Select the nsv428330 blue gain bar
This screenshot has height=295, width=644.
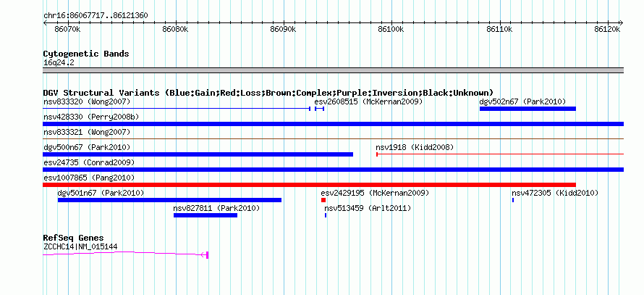point(333,124)
